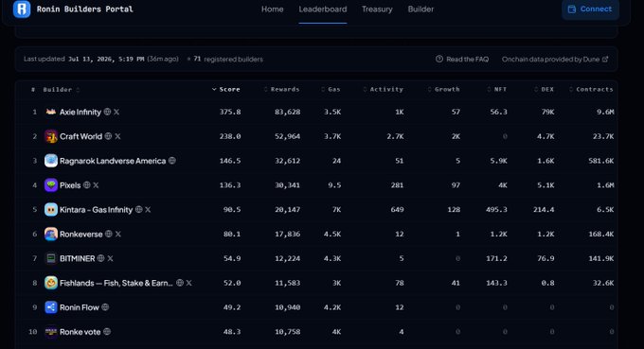Open Ronin Flow website globe icon
644x349 pixels.
105,307
